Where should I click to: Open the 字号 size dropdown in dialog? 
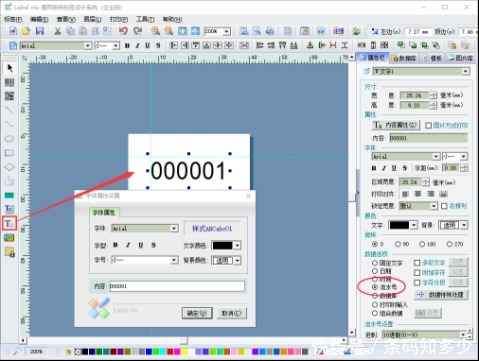pos(174,260)
